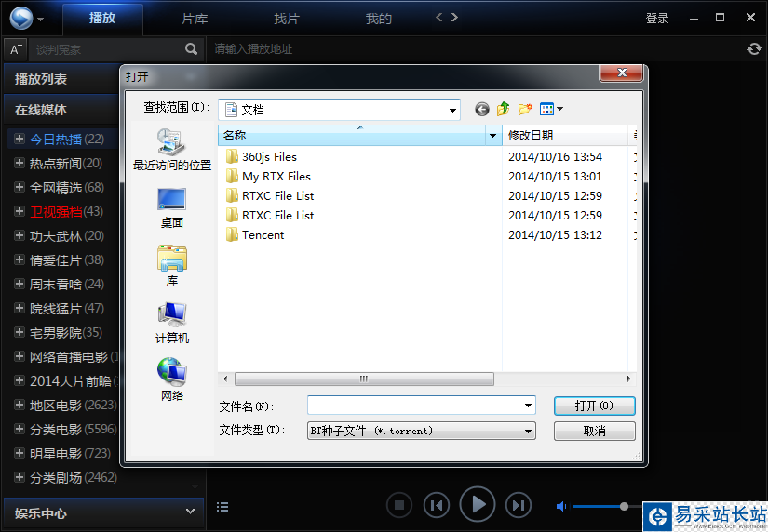Click the 取消 button

point(594,432)
